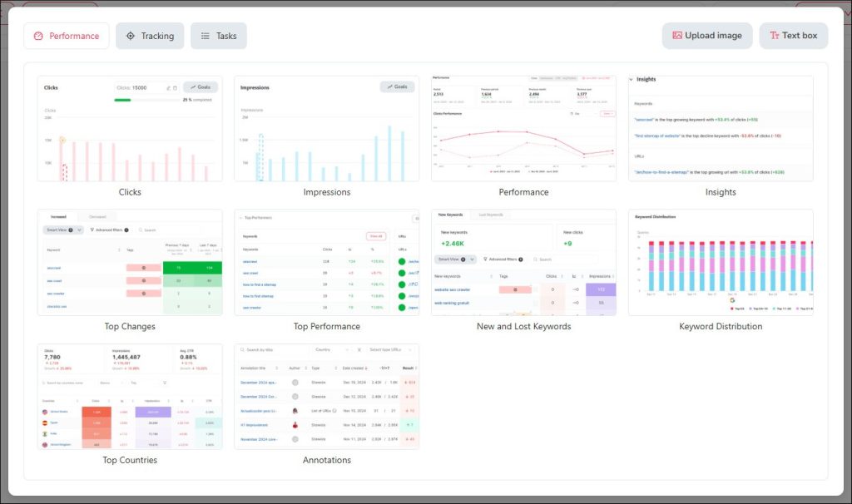This screenshot has width=852, height=504.
Task: Click the Upload image picture icon
Action: pos(678,35)
